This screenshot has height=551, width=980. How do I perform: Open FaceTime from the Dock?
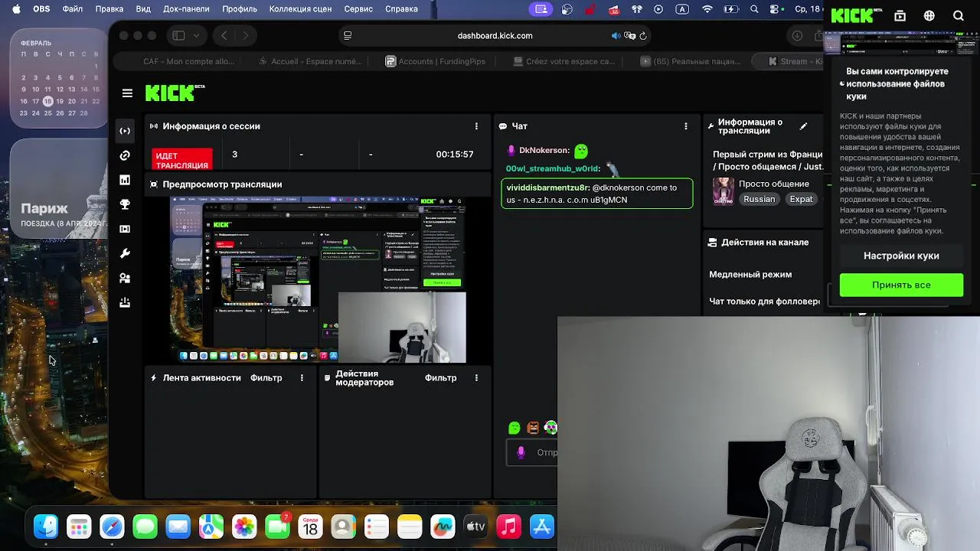pyautogui.click(x=277, y=527)
